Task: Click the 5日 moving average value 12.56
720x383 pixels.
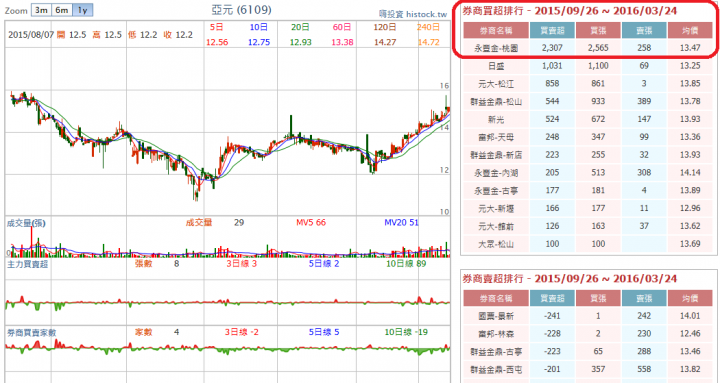Action: pos(217,42)
